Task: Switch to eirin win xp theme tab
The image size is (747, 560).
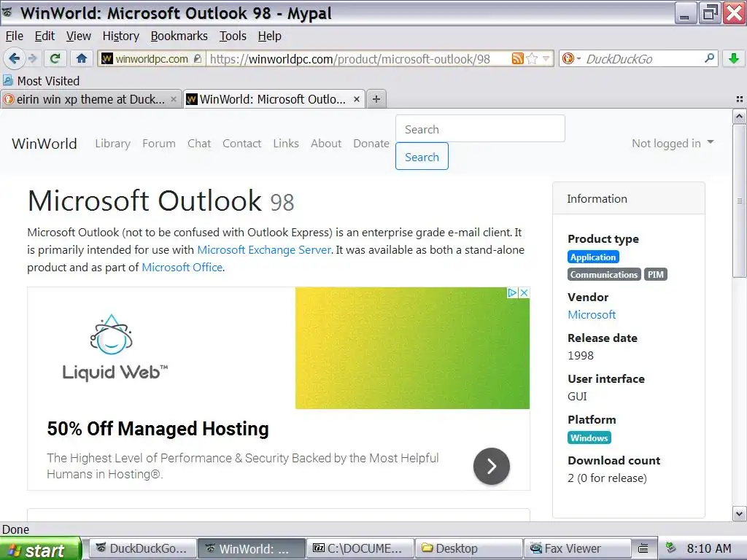Action: point(90,99)
